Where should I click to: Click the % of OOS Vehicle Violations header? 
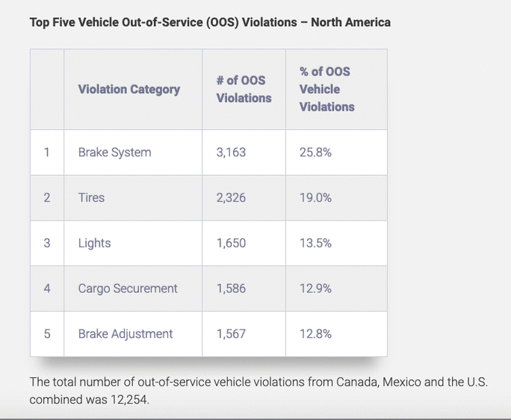(327, 89)
